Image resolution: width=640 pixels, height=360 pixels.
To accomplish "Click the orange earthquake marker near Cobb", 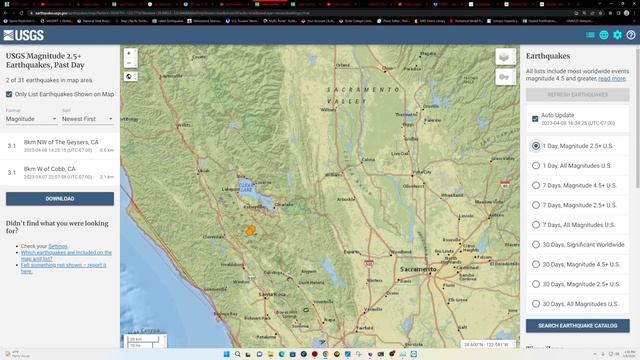I will (250, 231).
